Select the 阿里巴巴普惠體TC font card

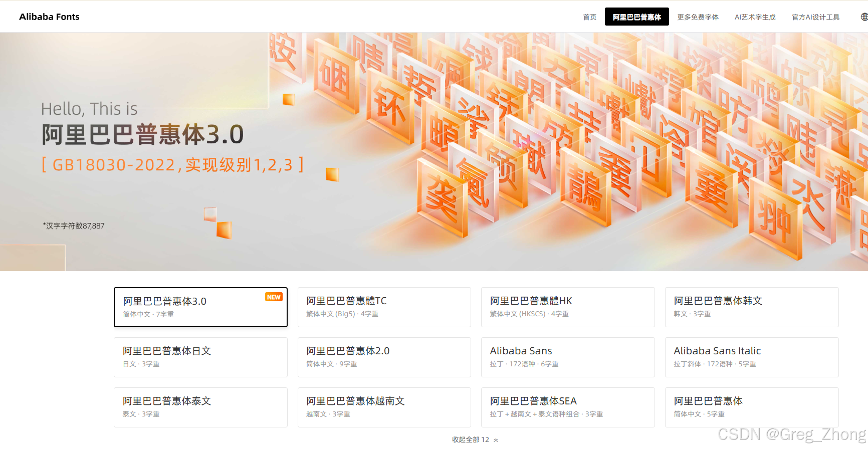[384, 307]
